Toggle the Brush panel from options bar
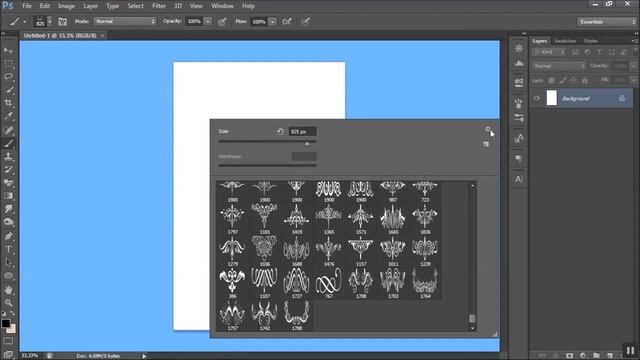 click(62, 22)
